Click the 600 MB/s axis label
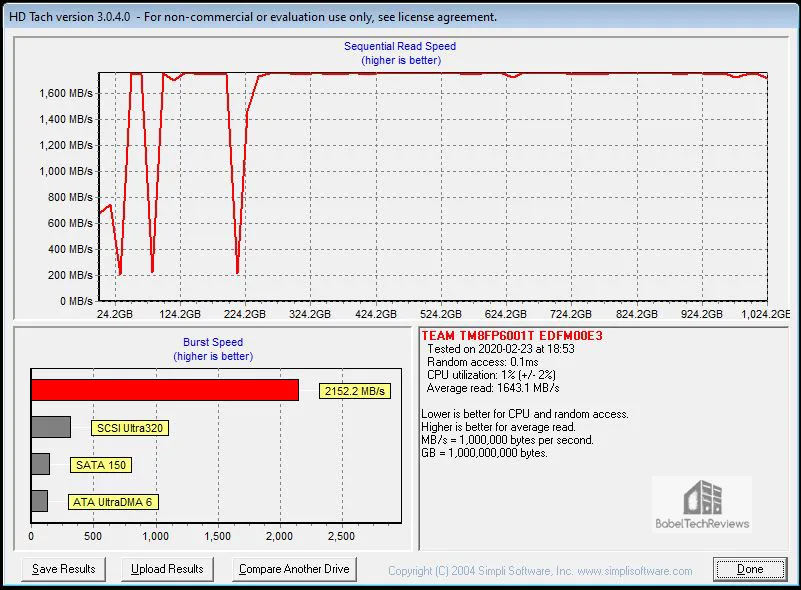 click(70, 223)
